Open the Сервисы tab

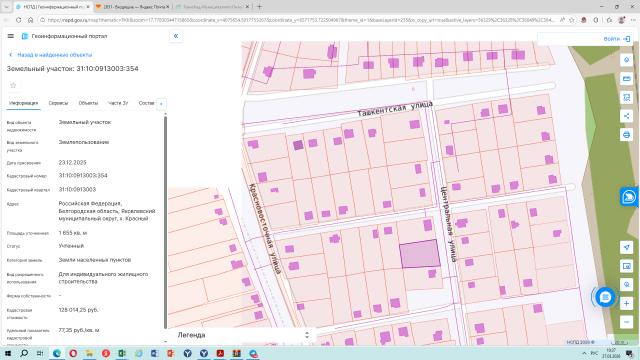[58, 103]
